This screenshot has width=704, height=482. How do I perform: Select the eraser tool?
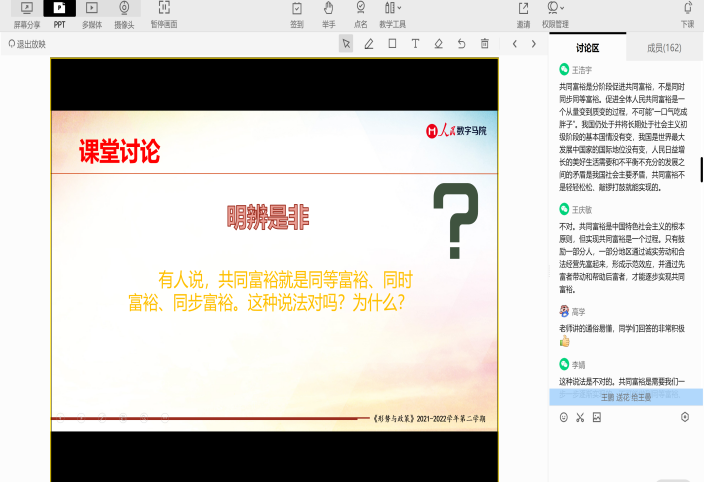[x=438, y=44]
